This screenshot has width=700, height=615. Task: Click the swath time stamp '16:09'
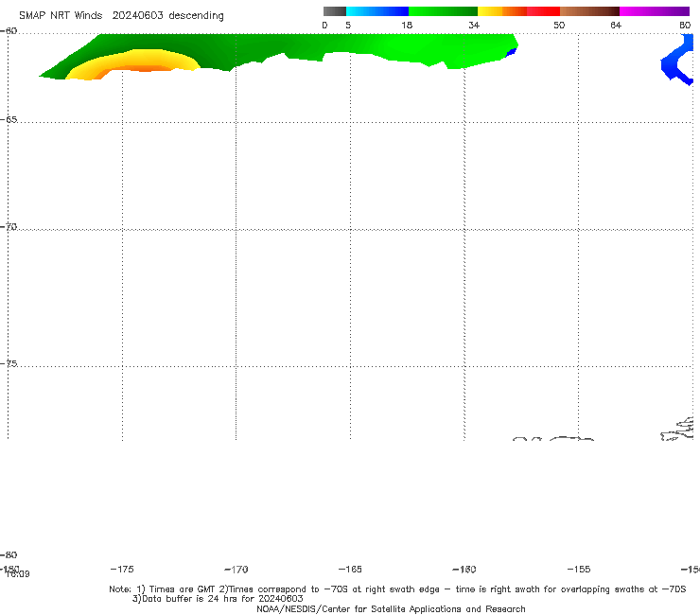pos(17,574)
